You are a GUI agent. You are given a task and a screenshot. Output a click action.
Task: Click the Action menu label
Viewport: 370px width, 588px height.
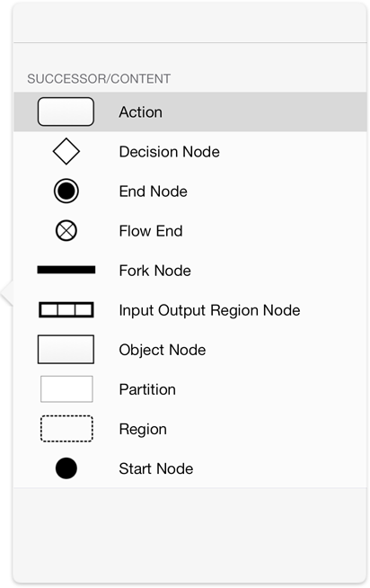(141, 112)
